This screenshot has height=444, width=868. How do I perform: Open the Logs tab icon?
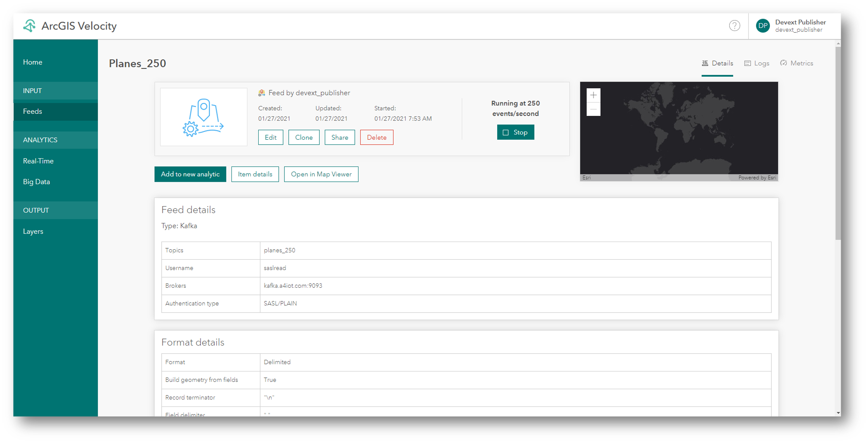748,63
